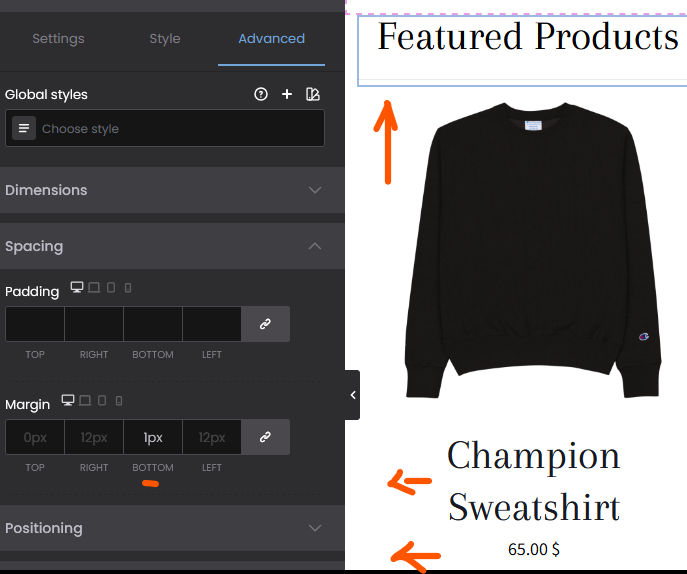Viewport: 687px width, 574px height.
Task: Select mobile device icon for Margin
Action: pyautogui.click(x=119, y=401)
